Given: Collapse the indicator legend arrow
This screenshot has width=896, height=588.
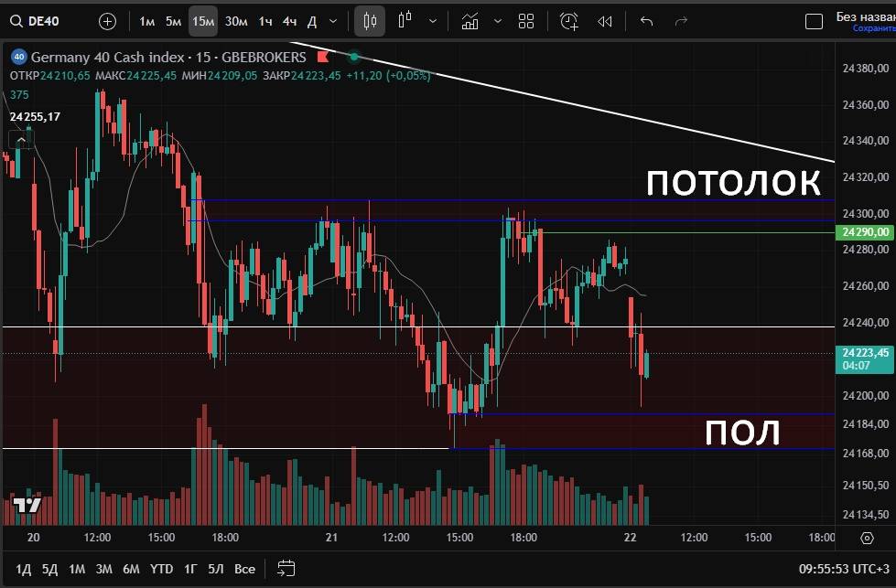Looking at the screenshot, I should [x=18, y=139].
